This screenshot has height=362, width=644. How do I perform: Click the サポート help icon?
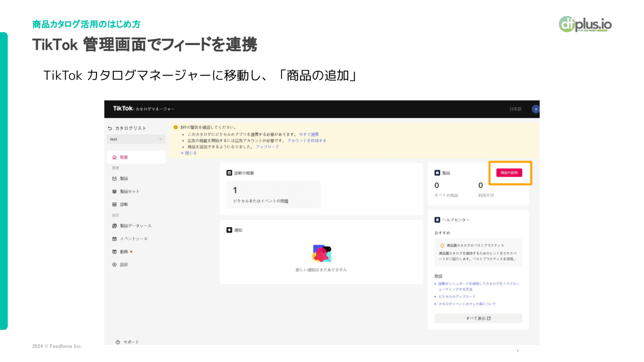tap(118, 342)
